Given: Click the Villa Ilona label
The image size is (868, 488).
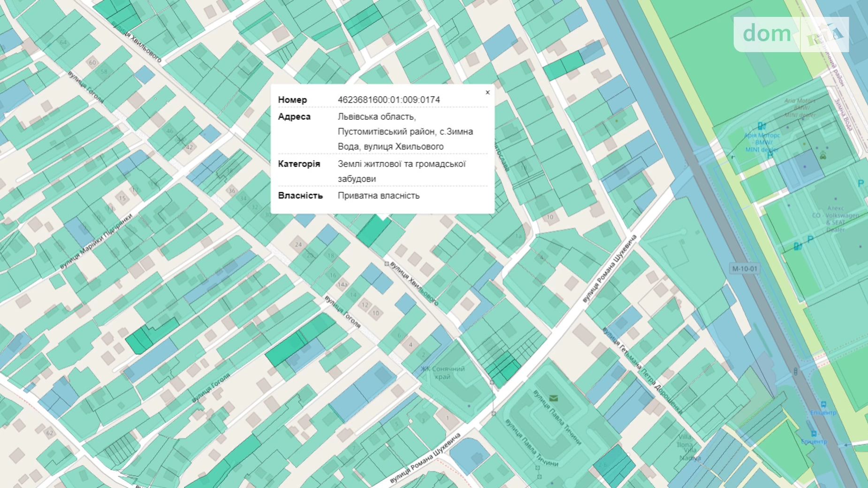Looking at the screenshot, I should point(685,441).
